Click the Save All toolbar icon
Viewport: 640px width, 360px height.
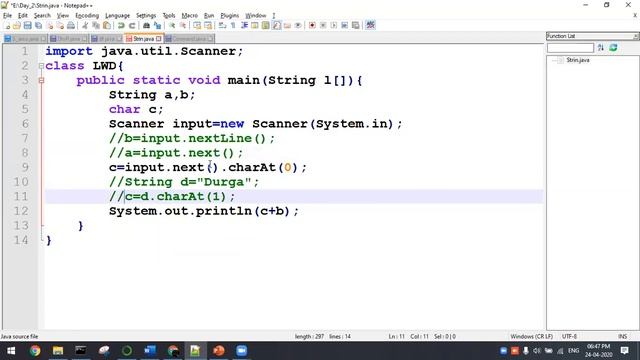point(38,25)
